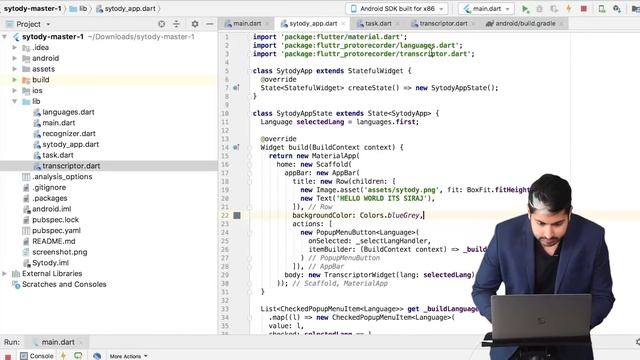Run with coverage icon in toolbar
Viewport: 640px width, 360px height.
click(554, 9)
